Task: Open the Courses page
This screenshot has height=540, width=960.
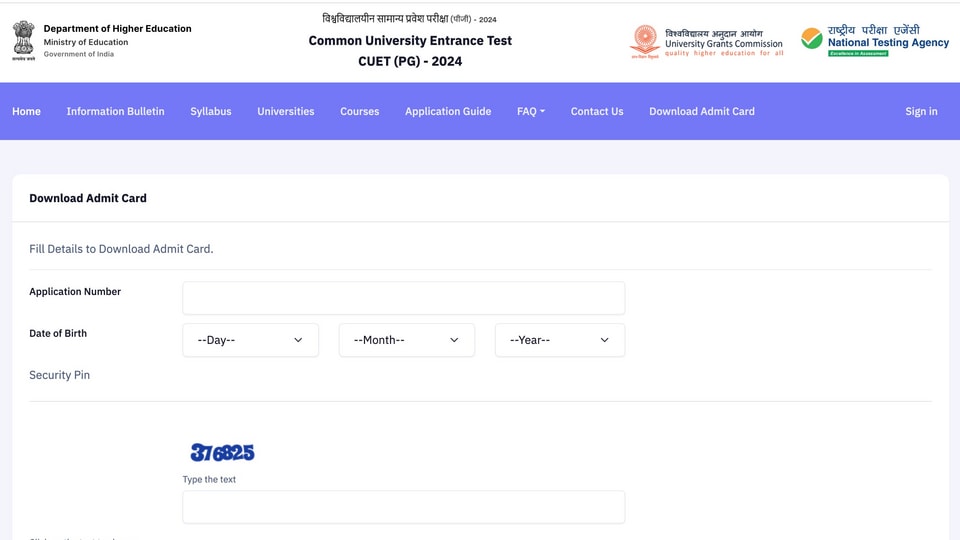Action: tap(359, 111)
